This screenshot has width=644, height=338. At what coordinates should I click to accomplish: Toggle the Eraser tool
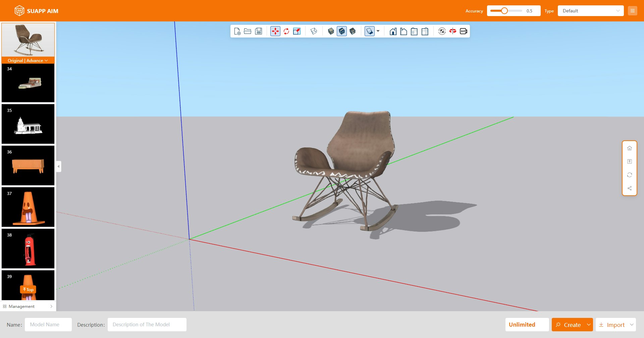click(370, 31)
